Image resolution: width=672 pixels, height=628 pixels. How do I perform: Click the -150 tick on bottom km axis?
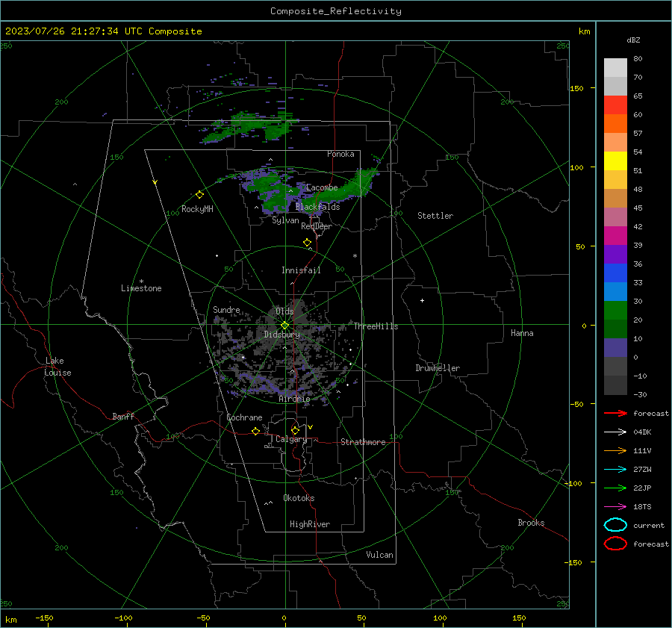click(44, 618)
